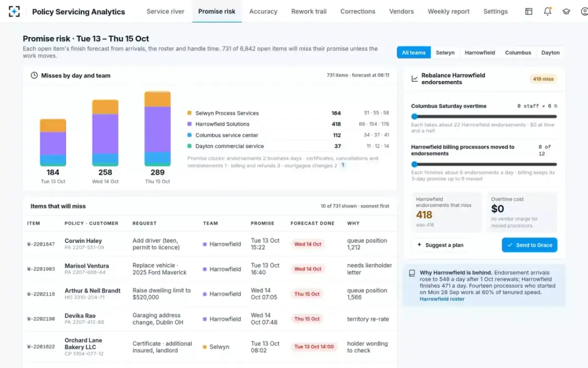Go to the Rework trail tab

click(x=309, y=11)
